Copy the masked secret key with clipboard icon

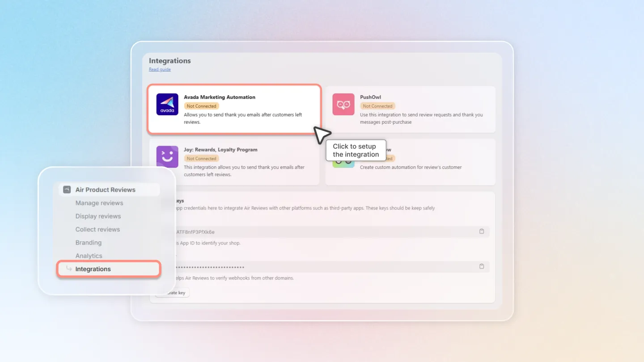click(482, 266)
